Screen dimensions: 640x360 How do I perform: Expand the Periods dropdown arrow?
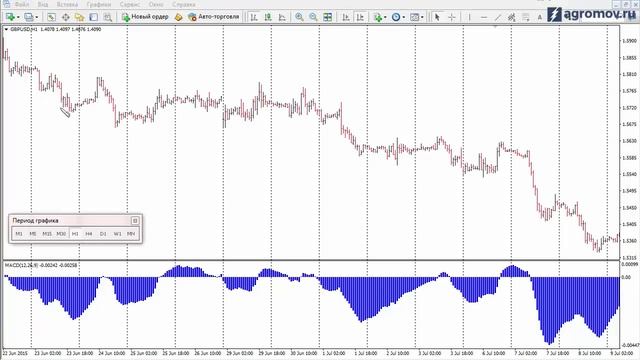(x=404, y=17)
